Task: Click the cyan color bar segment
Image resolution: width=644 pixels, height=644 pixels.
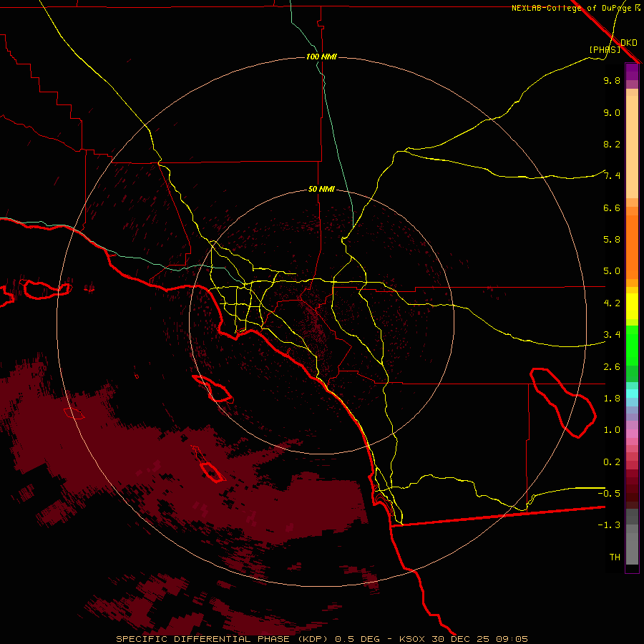Action: coord(632,394)
